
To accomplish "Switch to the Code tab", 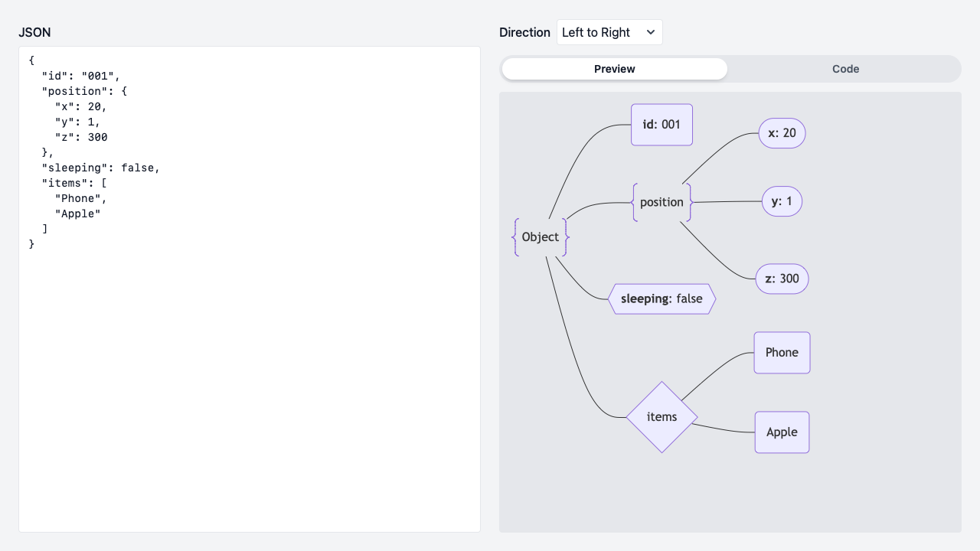I will tap(845, 69).
